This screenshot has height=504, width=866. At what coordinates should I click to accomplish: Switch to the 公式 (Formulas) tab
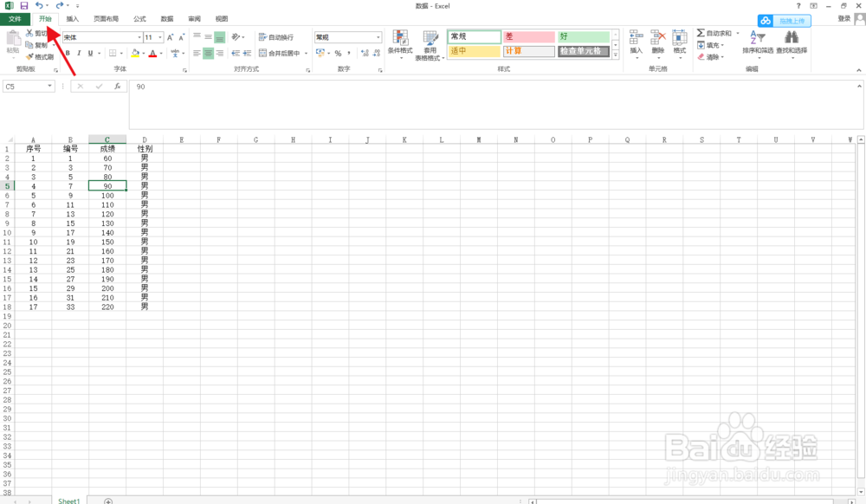(x=139, y=19)
